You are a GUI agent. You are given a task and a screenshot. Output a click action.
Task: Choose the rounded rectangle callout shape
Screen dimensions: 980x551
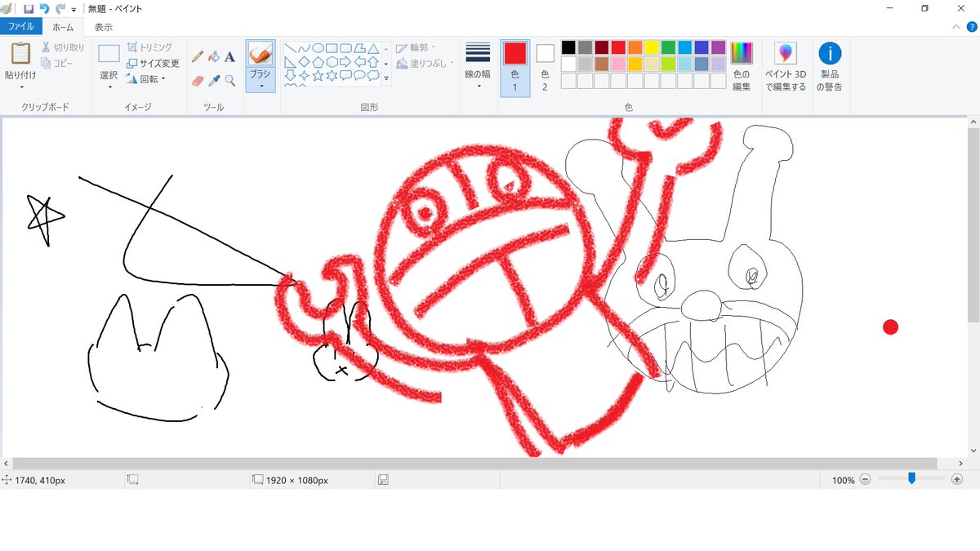coord(345,76)
